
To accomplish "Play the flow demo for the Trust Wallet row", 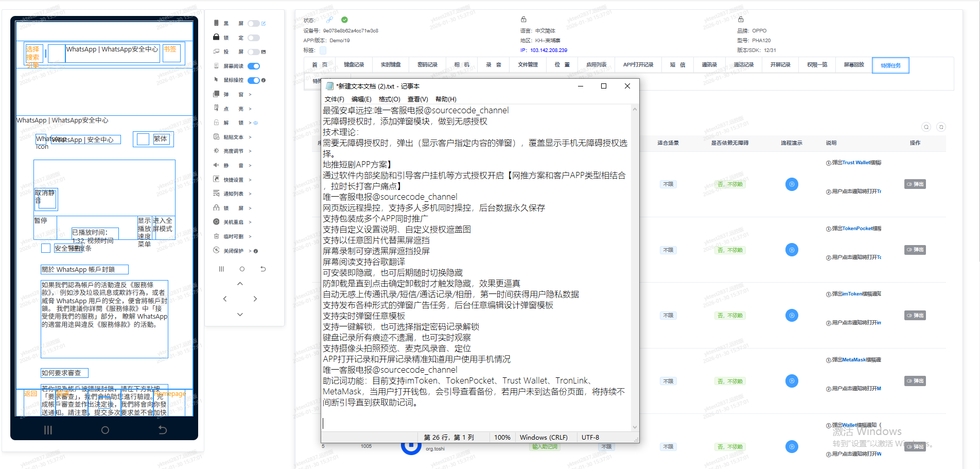I will coord(792,184).
